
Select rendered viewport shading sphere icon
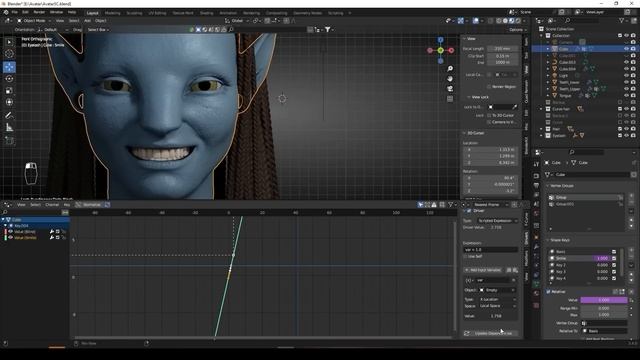518,20
